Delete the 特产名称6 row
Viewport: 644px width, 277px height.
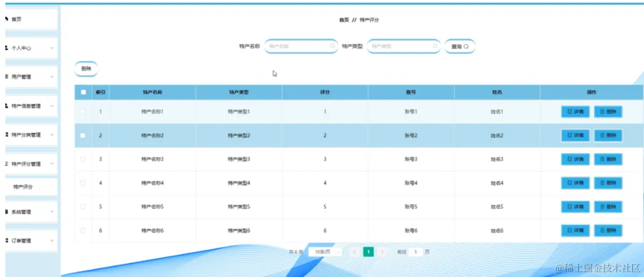pyautogui.click(x=608, y=231)
